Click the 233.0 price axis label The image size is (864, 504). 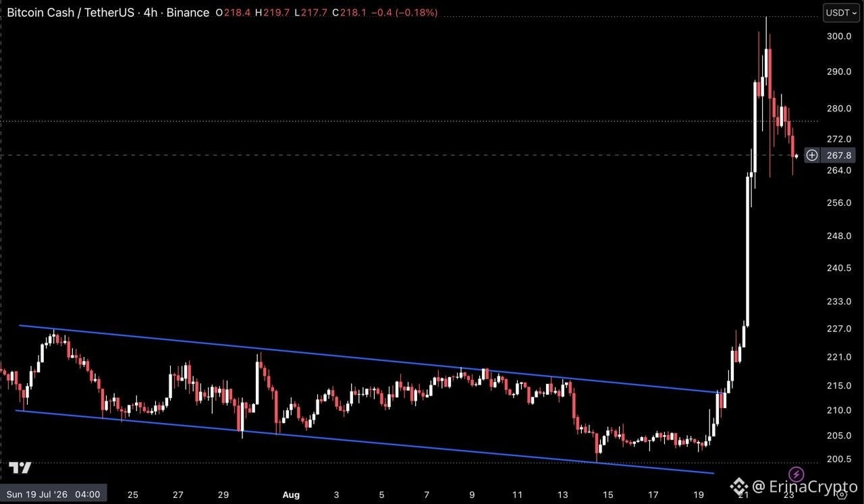coord(839,301)
